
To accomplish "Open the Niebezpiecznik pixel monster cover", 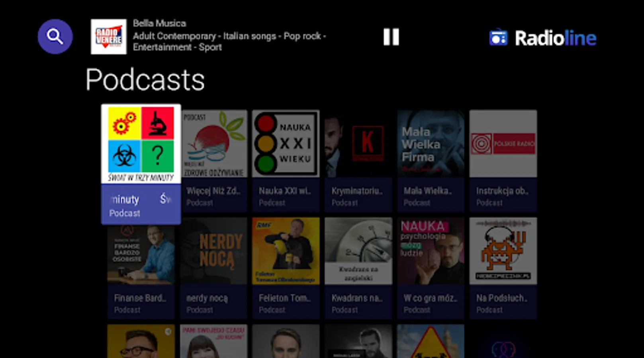I will coord(503,251).
